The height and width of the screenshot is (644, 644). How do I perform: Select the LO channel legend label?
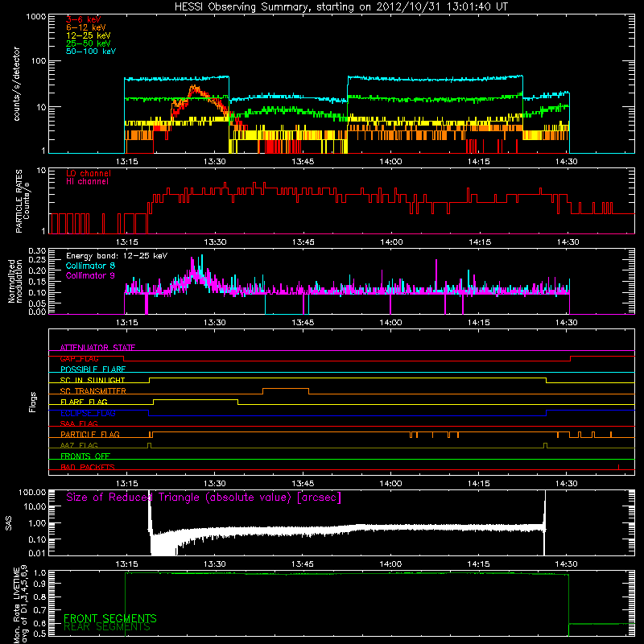point(89,173)
